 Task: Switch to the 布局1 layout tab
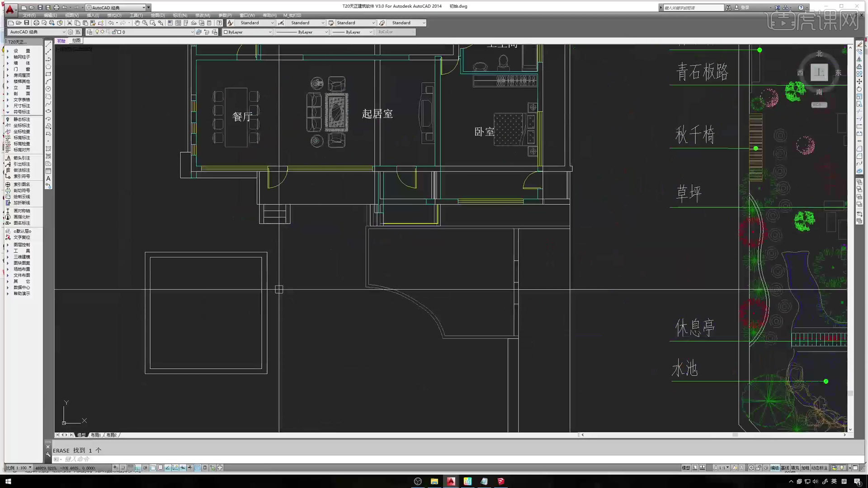(x=95, y=435)
